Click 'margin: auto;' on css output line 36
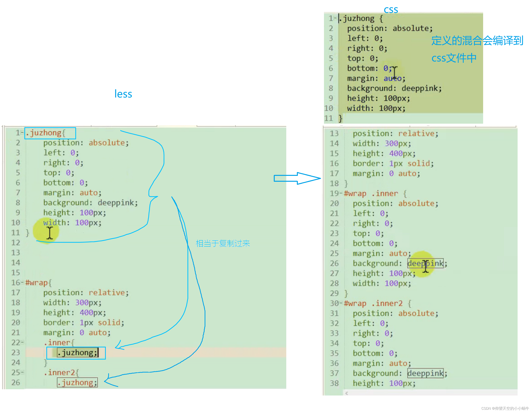 [382, 363]
